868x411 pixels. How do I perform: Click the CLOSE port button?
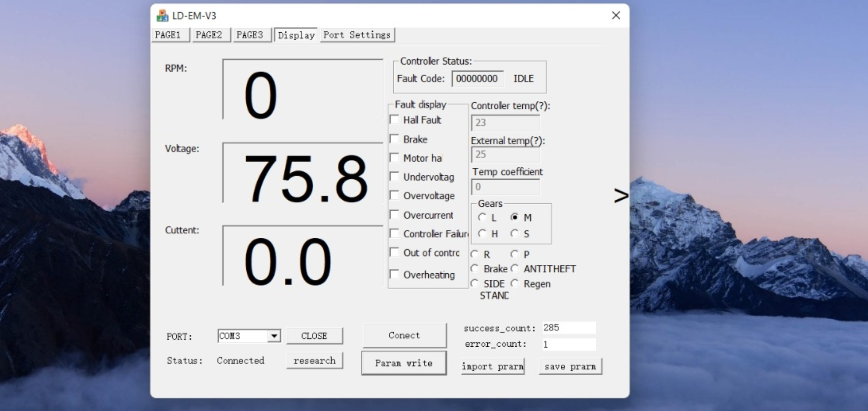pyautogui.click(x=314, y=336)
